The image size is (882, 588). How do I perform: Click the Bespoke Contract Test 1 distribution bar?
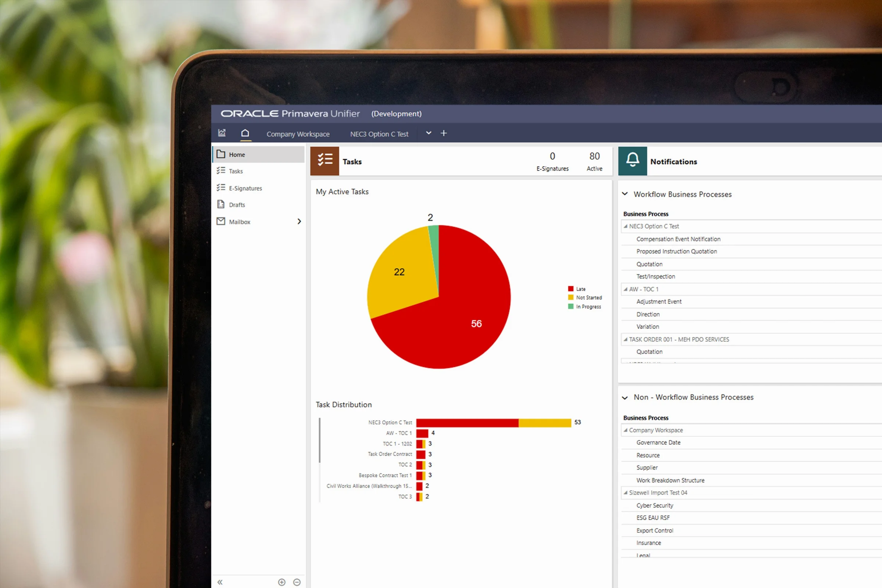(421, 476)
